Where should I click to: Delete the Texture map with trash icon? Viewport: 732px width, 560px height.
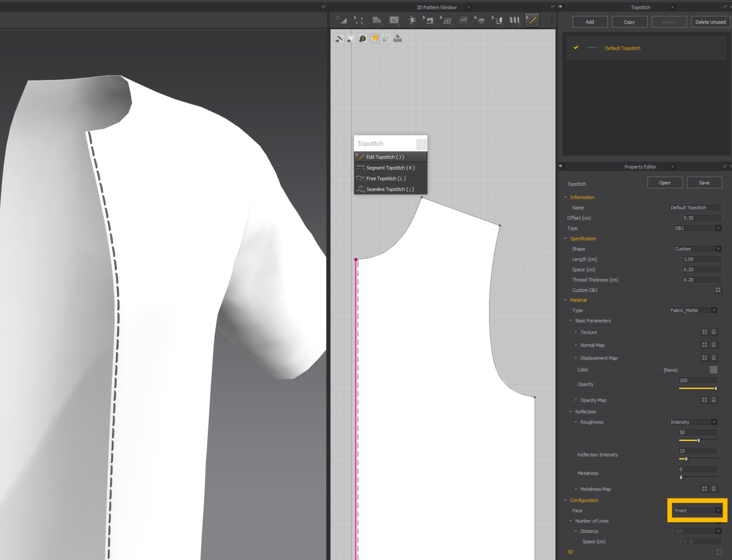pos(713,332)
